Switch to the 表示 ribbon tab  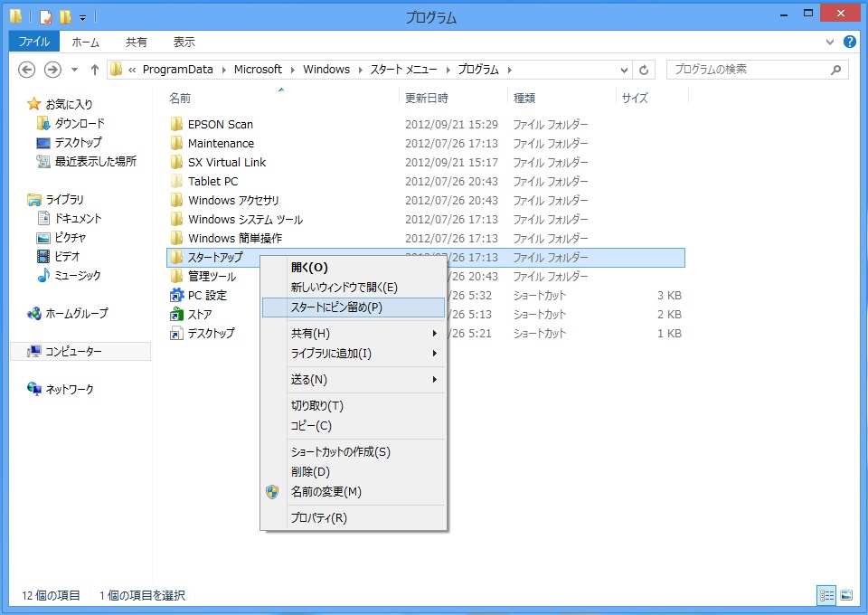(x=184, y=42)
